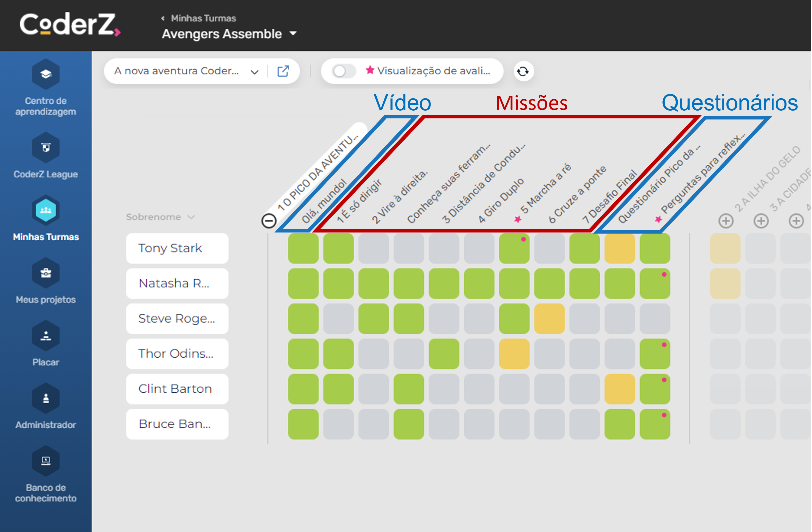
Task: Click Clint Barton's Perguntas para reflexão cell
Action: [x=655, y=389]
